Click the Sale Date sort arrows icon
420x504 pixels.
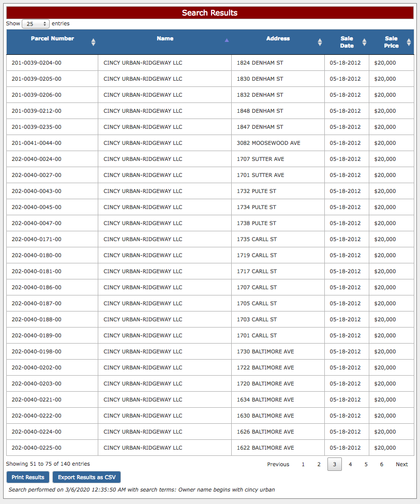(x=364, y=42)
